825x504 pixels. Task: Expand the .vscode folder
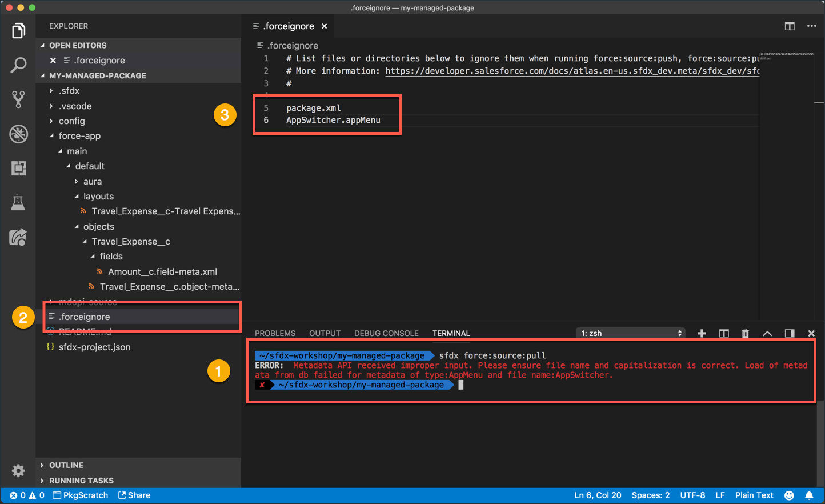tap(75, 106)
